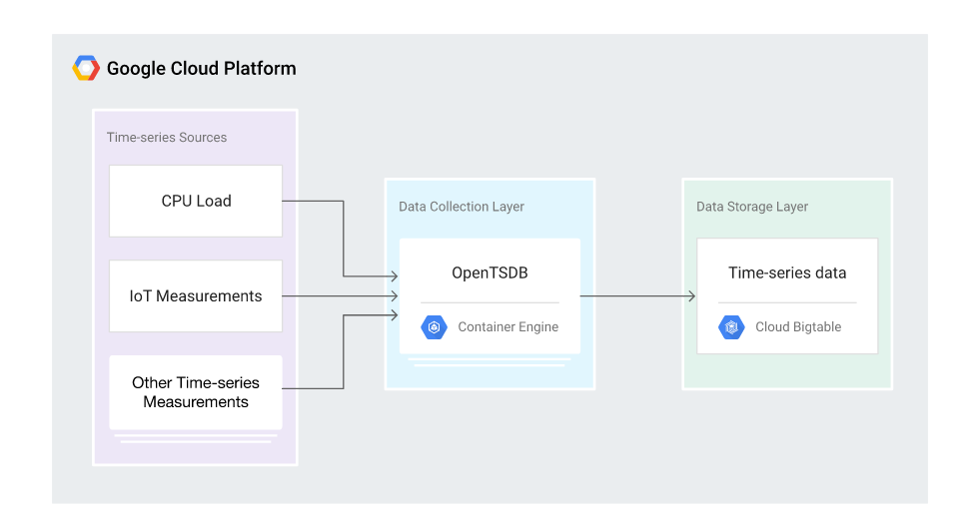Click the Google Cloud Platform hexagon logo

[x=86, y=68]
